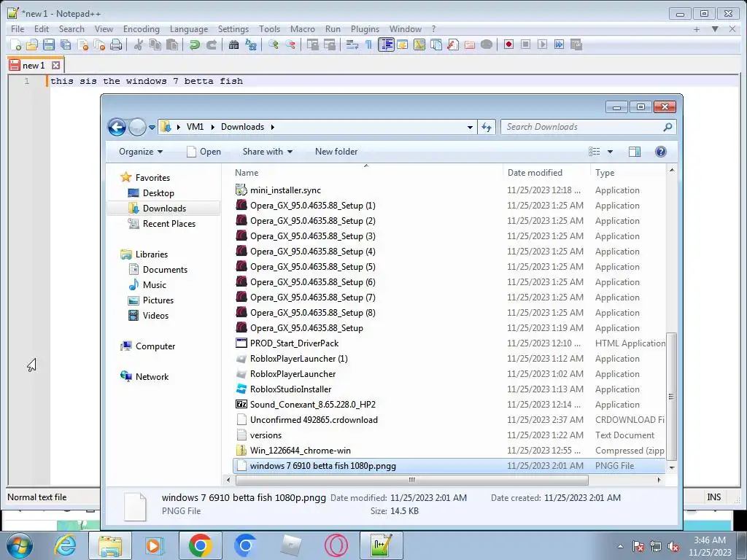Toggle Word wrap icon in Notepad++ toolbar
Image resolution: width=747 pixels, height=560 pixels.
click(x=352, y=44)
